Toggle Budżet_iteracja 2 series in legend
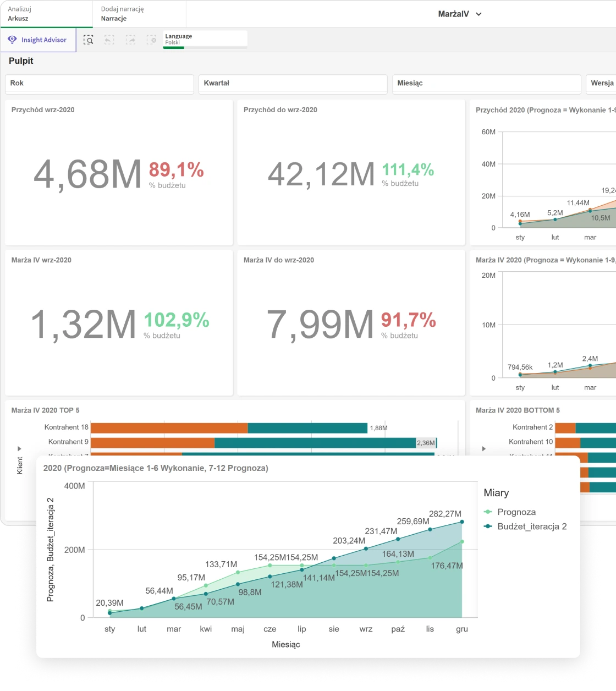This screenshot has width=616, height=691. click(531, 527)
